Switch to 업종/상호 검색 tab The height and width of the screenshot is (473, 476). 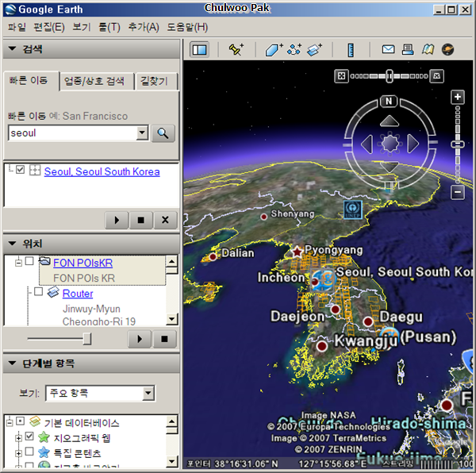click(97, 81)
